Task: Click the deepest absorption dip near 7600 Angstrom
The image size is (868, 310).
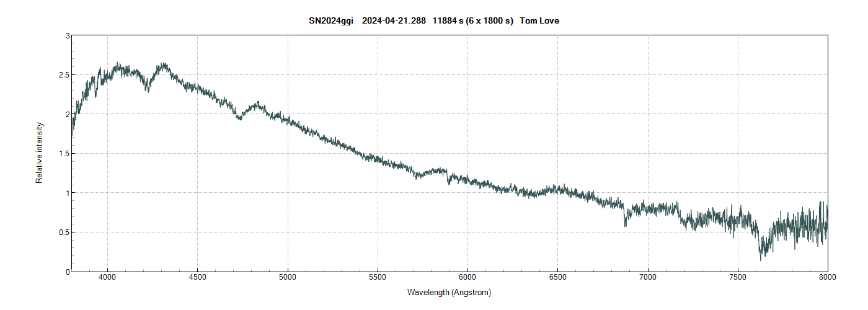Action: tap(761, 259)
